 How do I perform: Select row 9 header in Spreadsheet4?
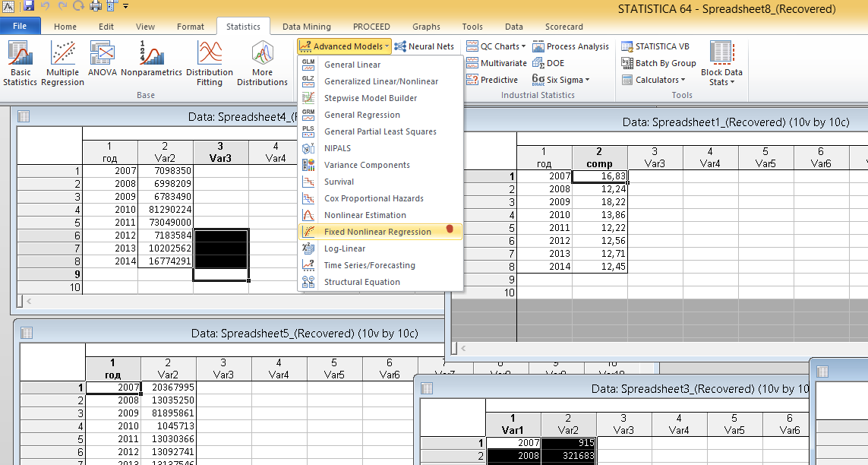click(x=50, y=274)
